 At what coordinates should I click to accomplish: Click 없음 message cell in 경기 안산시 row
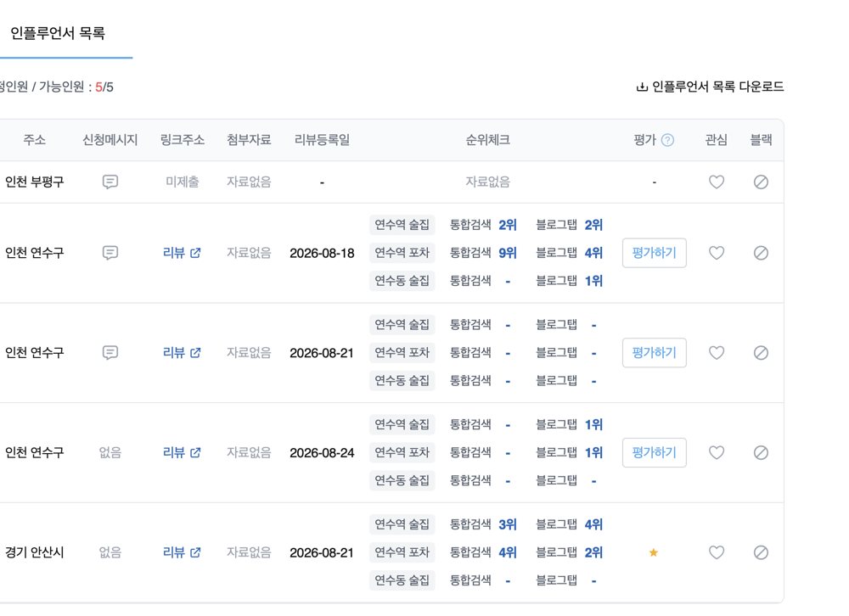tap(110, 552)
